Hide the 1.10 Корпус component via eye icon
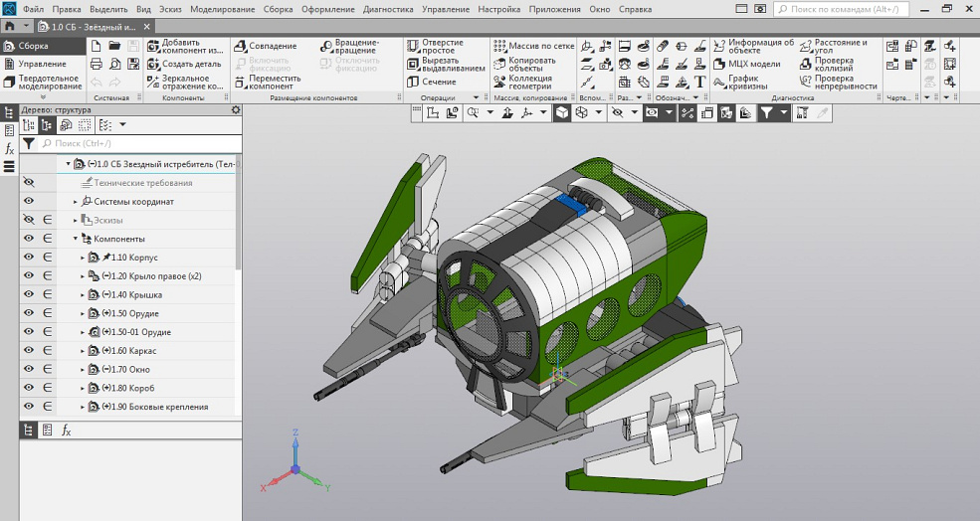The width and height of the screenshot is (980, 521). [28, 258]
